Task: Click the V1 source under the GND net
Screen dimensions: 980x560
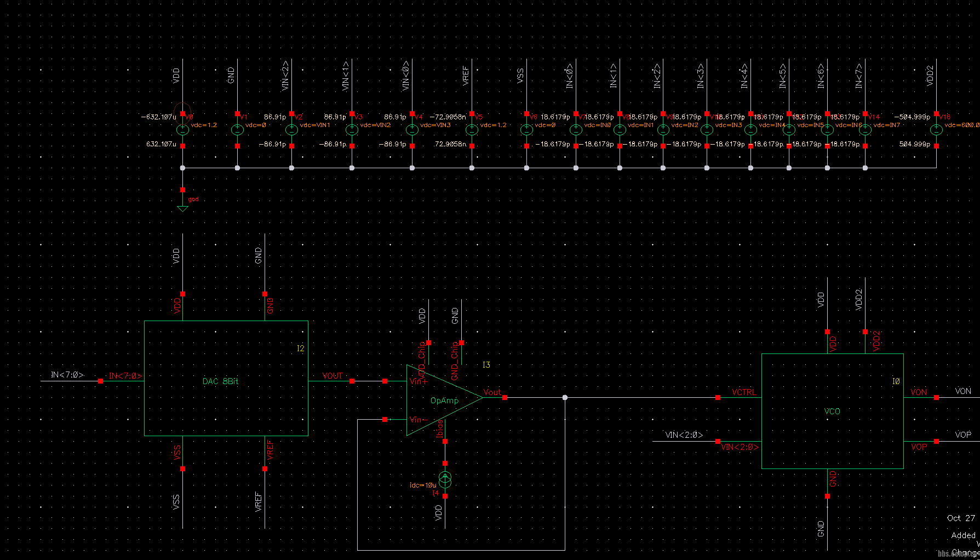Action: click(x=237, y=130)
